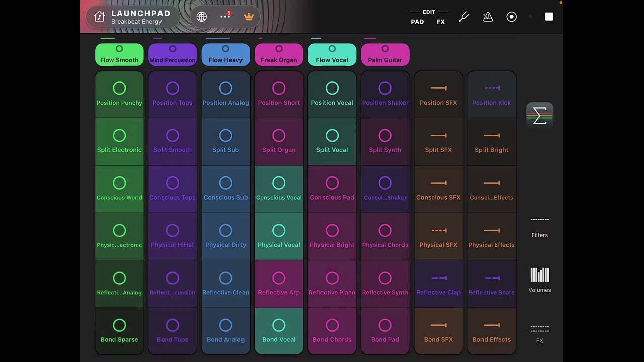644x362 pixels.
Task: Open the globe community icon
Action: (202, 17)
